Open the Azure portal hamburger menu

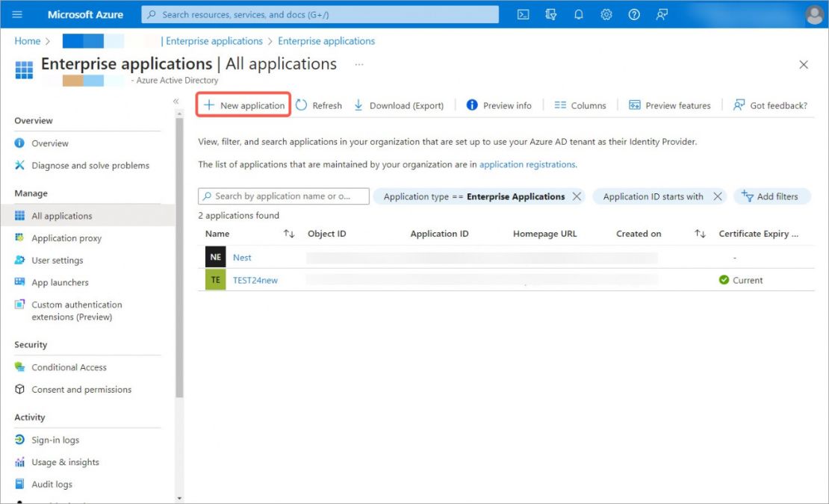[x=17, y=14]
